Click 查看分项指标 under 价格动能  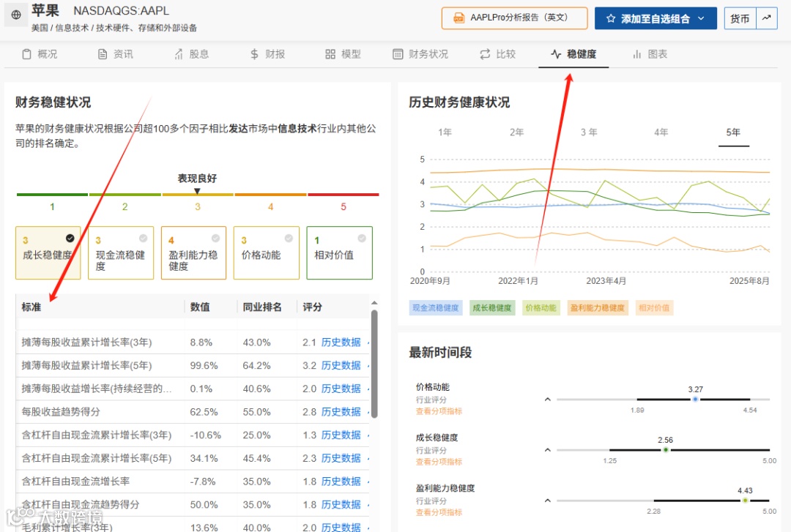coord(439,411)
